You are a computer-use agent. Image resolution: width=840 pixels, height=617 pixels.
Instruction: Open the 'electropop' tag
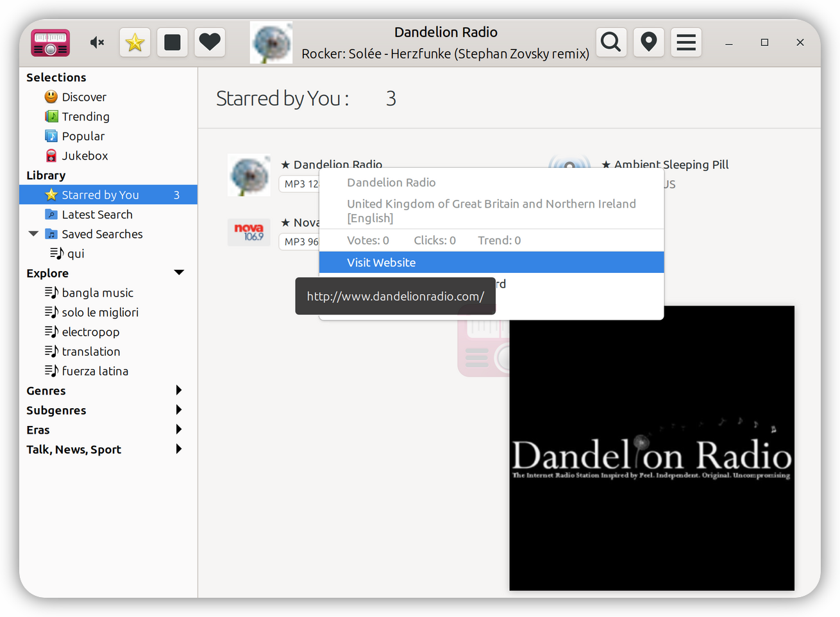click(x=90, y=332)
